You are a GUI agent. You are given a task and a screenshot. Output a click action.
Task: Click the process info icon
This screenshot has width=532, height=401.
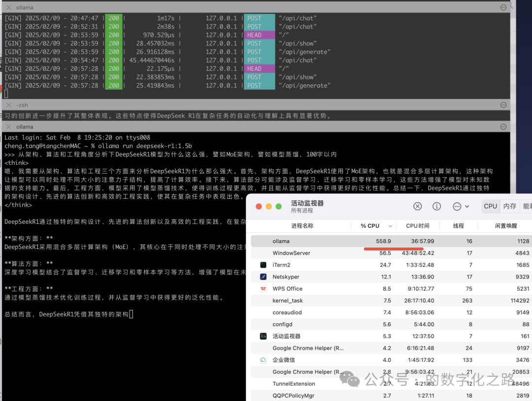tap(437, 207)
